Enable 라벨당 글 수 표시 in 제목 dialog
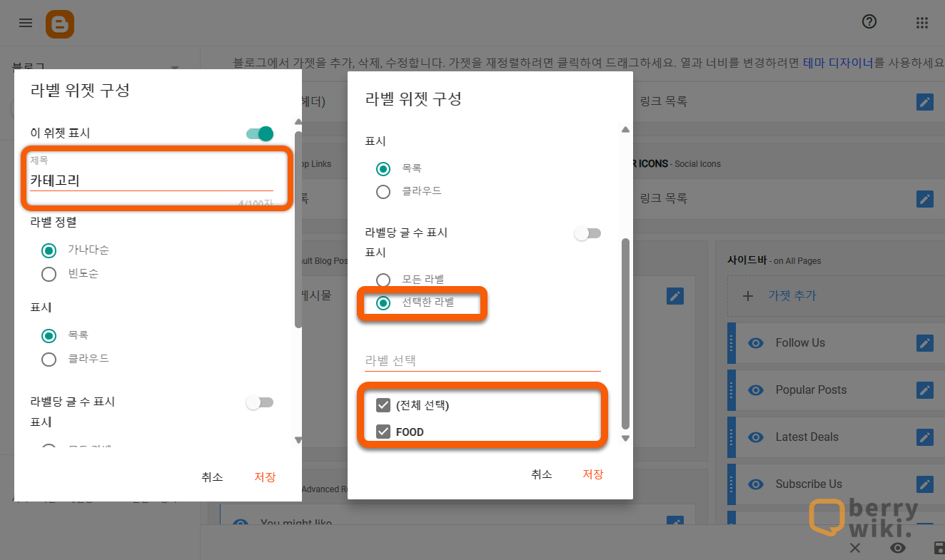Screen dimensions: 945x560 click(260, 402)
